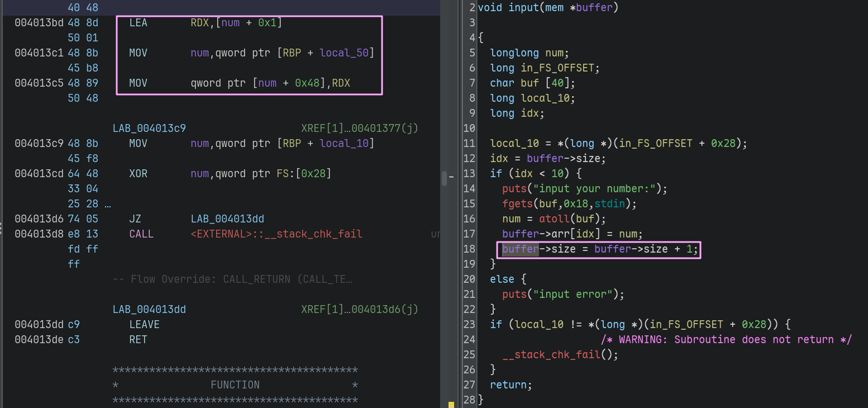
Task: Click the highlighted buffer token on line 18
Action: tap(520, 249)
